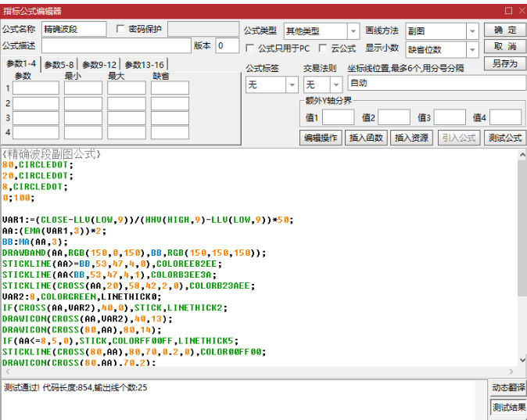Open the 显示小数 dropdown
Screen dimensions: 527x420
(472, 50)
